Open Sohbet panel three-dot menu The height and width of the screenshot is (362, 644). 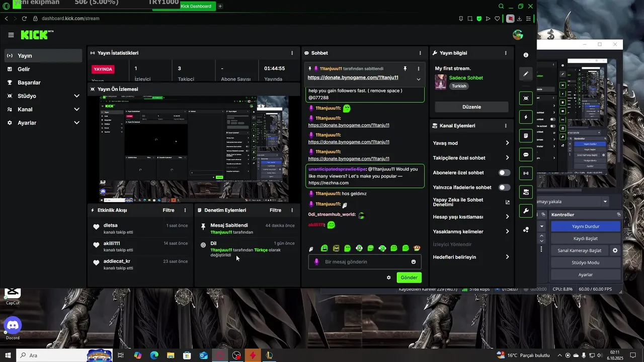point(421,53)
